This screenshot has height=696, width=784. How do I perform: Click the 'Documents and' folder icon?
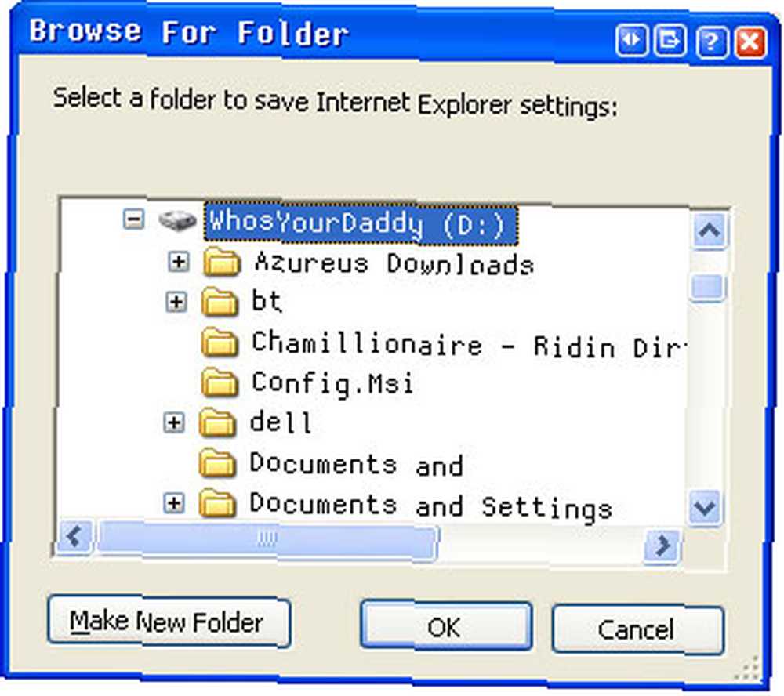click(217, 463)
